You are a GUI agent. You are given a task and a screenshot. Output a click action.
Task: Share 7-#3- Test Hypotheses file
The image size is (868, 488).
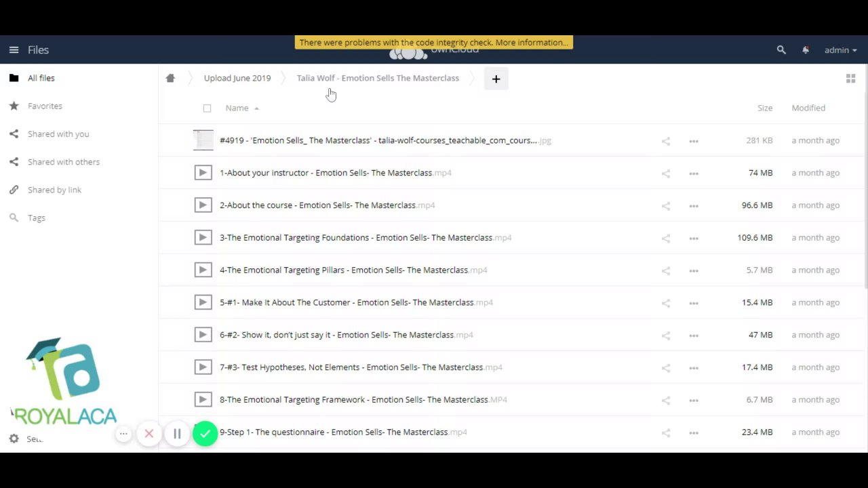click(666, 368)
